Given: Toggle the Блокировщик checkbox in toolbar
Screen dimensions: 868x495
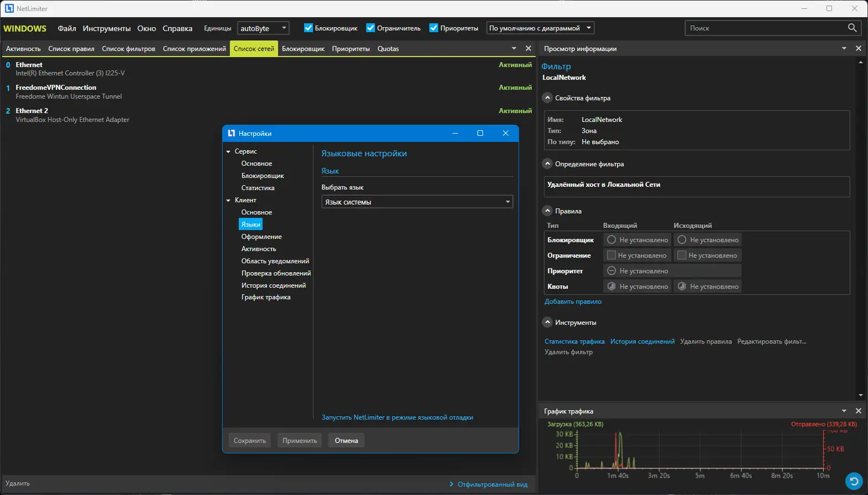Looking at the screenshot, I should [309, 28].
